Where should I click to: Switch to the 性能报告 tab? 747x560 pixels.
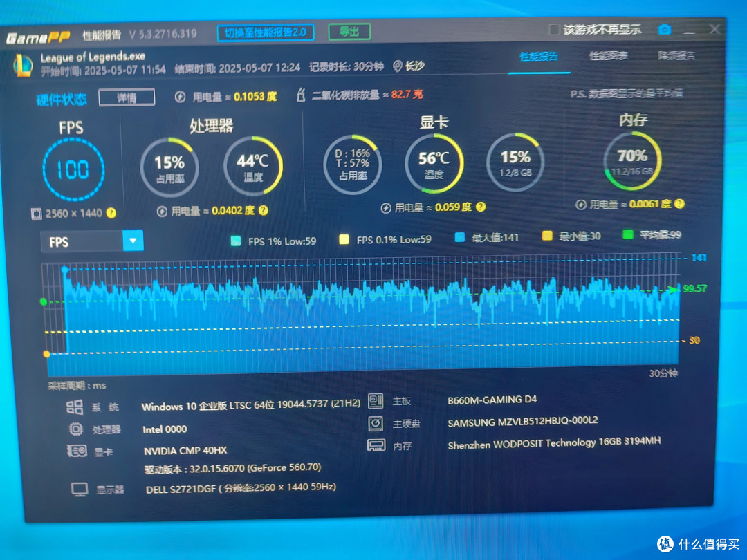539,57
